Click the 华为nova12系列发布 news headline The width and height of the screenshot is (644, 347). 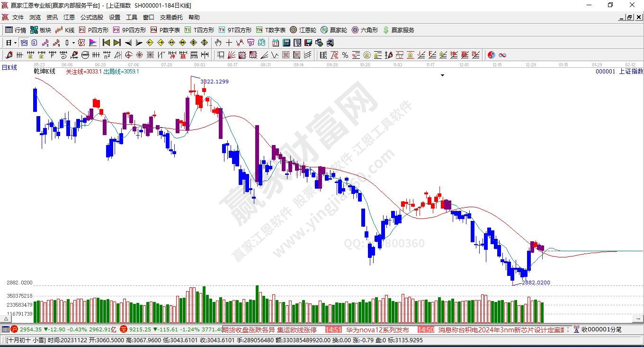[x=377, y=329]
